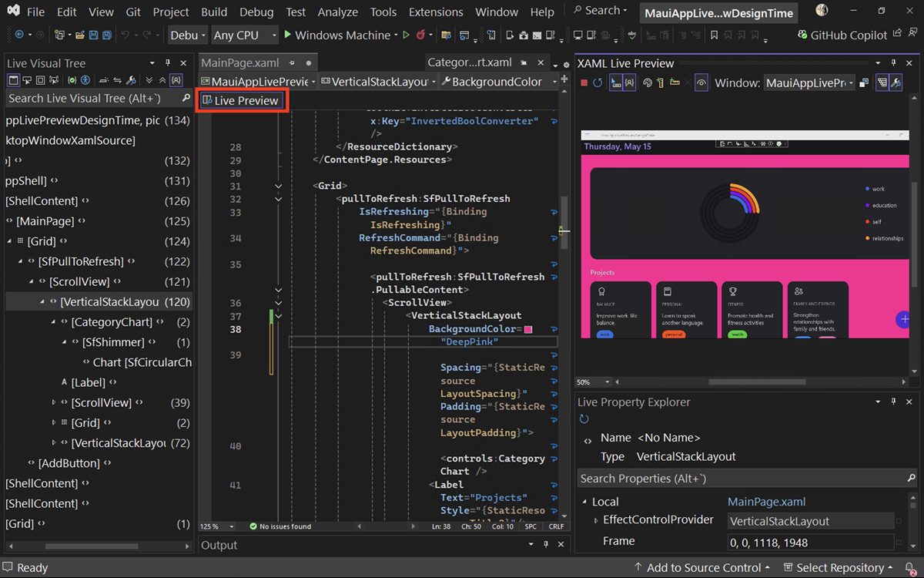Screen dimensions: 924x578
Task: Open Live Visual Tree settings wrench icon
Action: click(x=132, y=80)
